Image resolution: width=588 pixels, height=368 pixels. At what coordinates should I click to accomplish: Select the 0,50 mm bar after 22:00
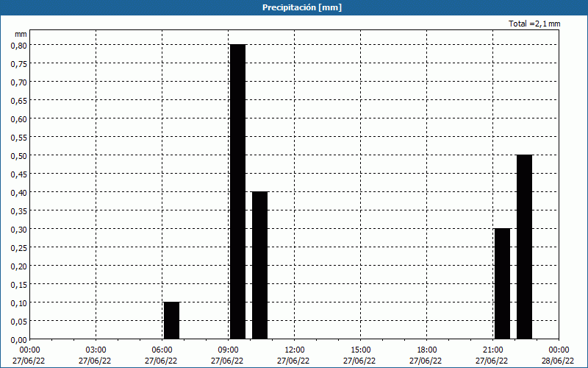[524, 247]
